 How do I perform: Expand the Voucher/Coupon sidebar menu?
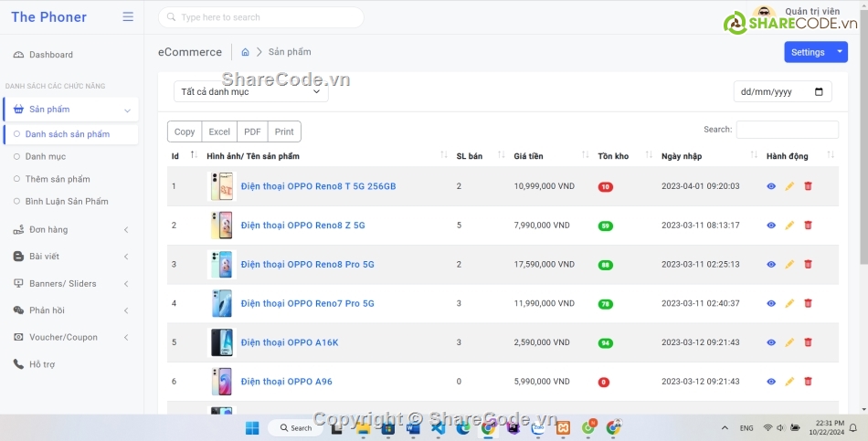71,337
